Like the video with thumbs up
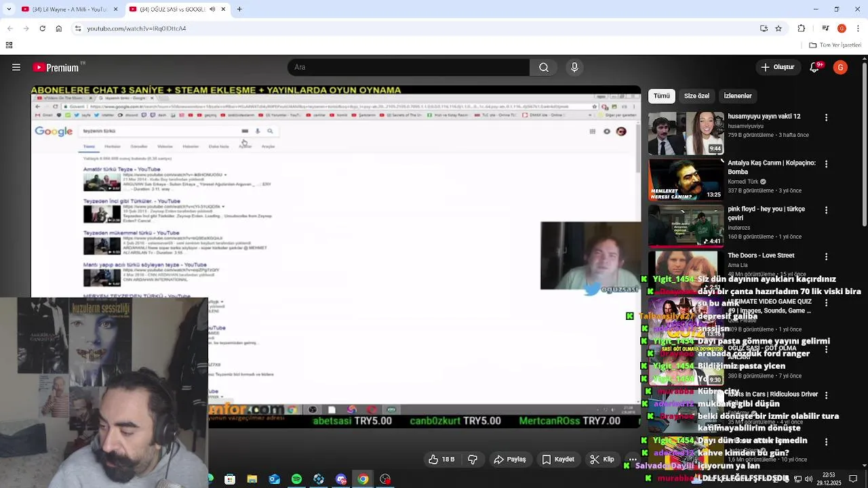This screenshot has height=488, width=868. (441, 460)
